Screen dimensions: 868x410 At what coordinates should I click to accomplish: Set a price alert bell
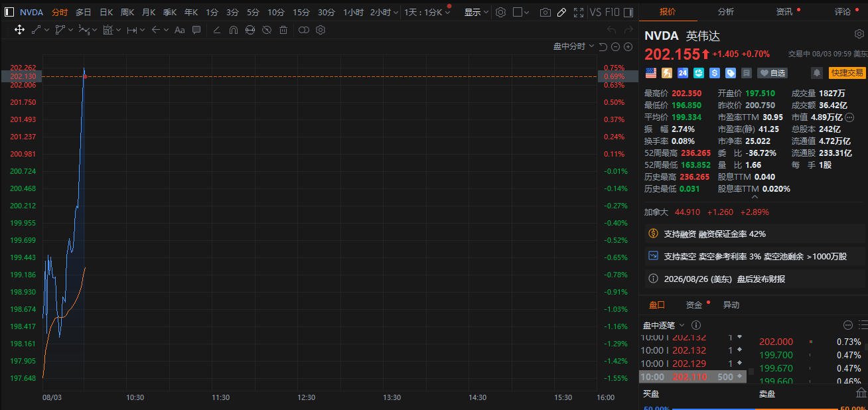pyautogui.click(x=817, y=73)
